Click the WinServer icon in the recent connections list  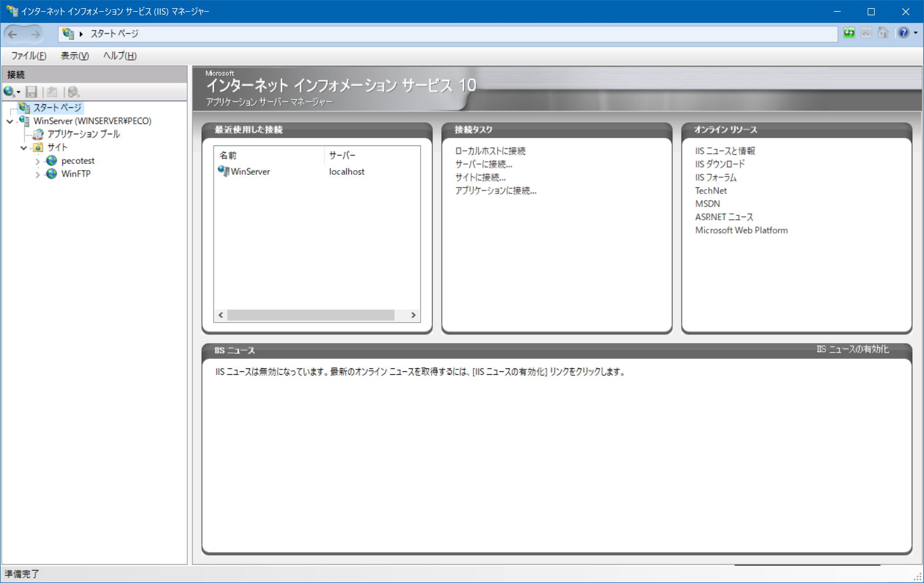(224, 171)
